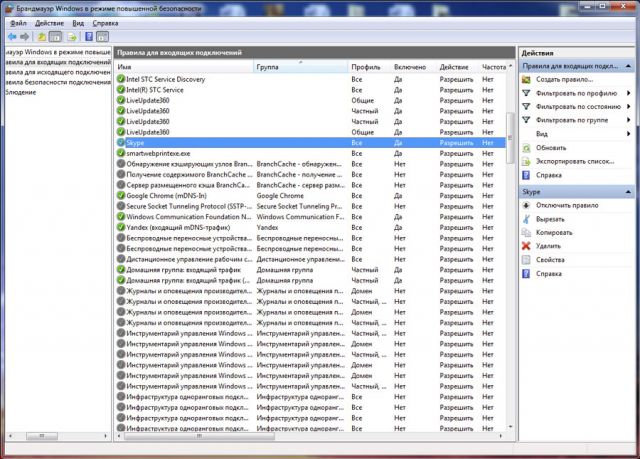Click the Экспортировать список icon
This screenshot has width=640, height=459.
tap(527, 162)
